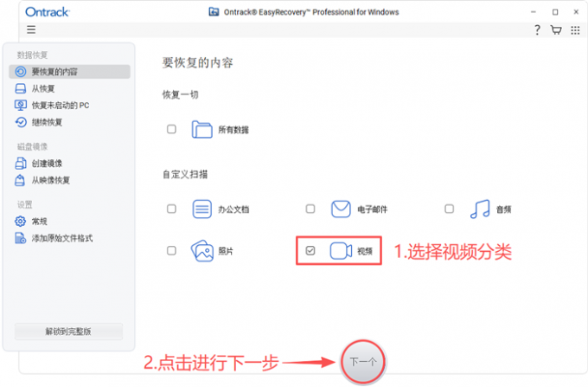Viewport: 588px width, 387px height.
Task: Open 从映像恢复 in the sidebar
Action: click(x=70, y=180)
